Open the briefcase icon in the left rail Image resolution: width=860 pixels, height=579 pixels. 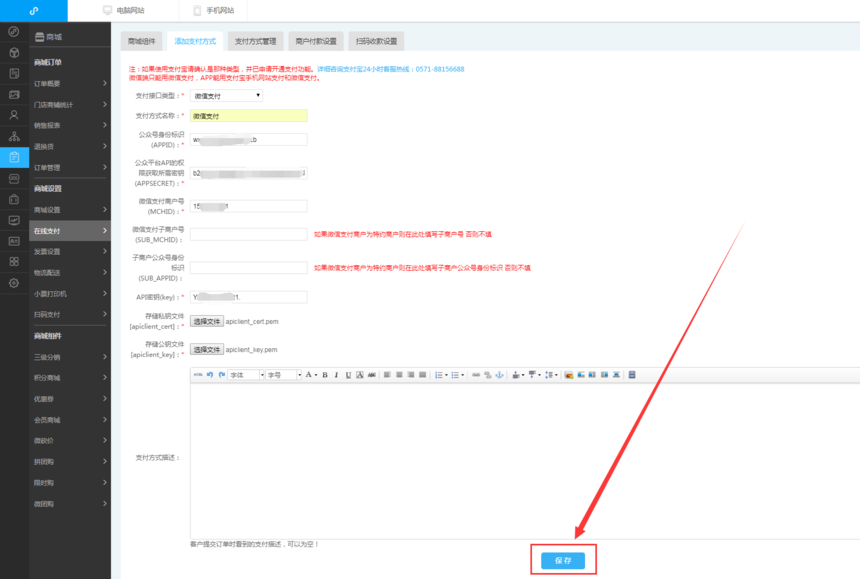pos(14,200)
